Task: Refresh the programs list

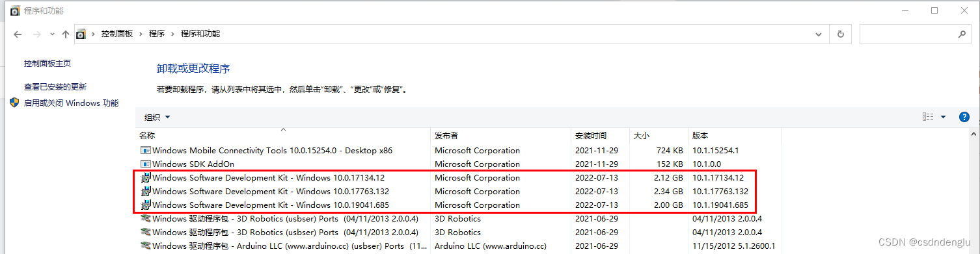Action: pyautogui.click(x=841, y=34)
